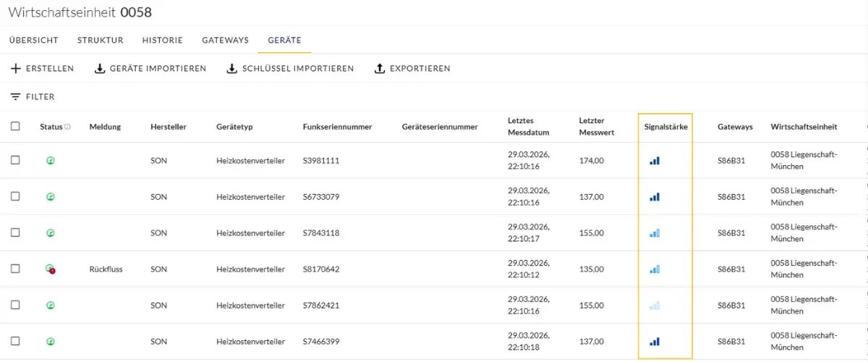
Task: Sort by the Gerätetyp column header
Action: tap(234, 127)
